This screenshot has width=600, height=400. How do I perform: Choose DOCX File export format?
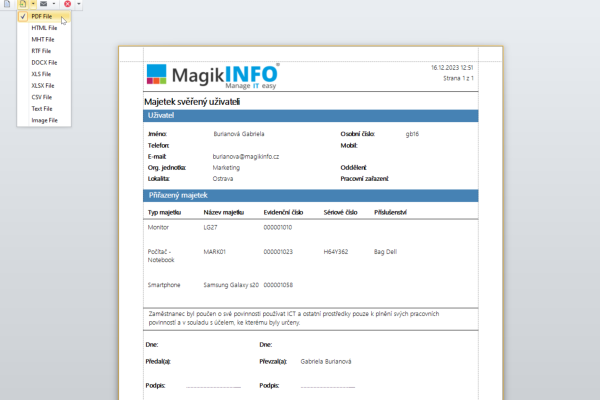point(44,62)
